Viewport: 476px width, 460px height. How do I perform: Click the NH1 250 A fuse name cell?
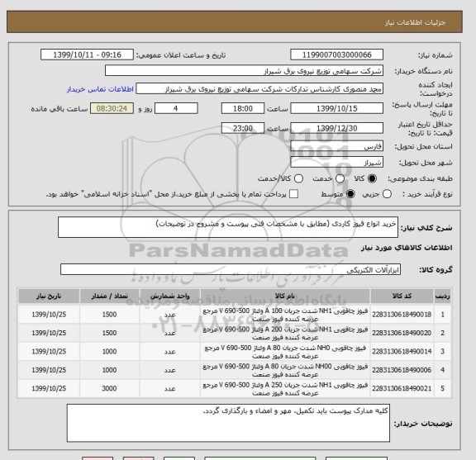click(x=285, y=389)
